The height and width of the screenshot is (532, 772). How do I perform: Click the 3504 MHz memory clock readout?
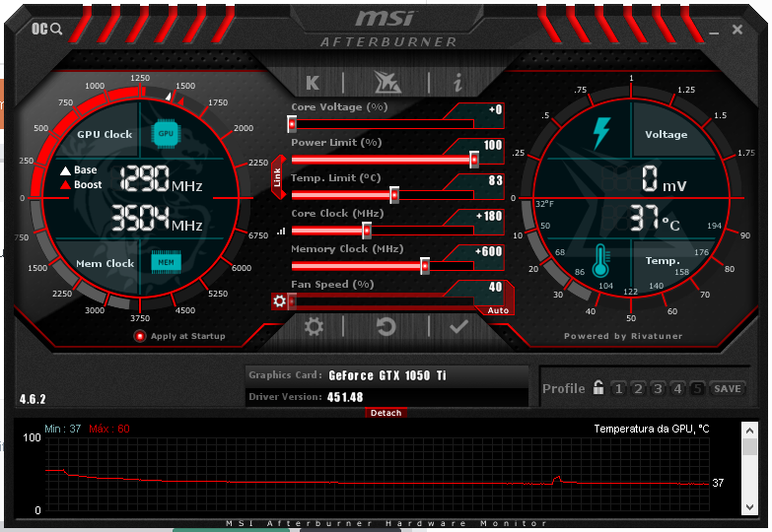click(x=157, y=218)
